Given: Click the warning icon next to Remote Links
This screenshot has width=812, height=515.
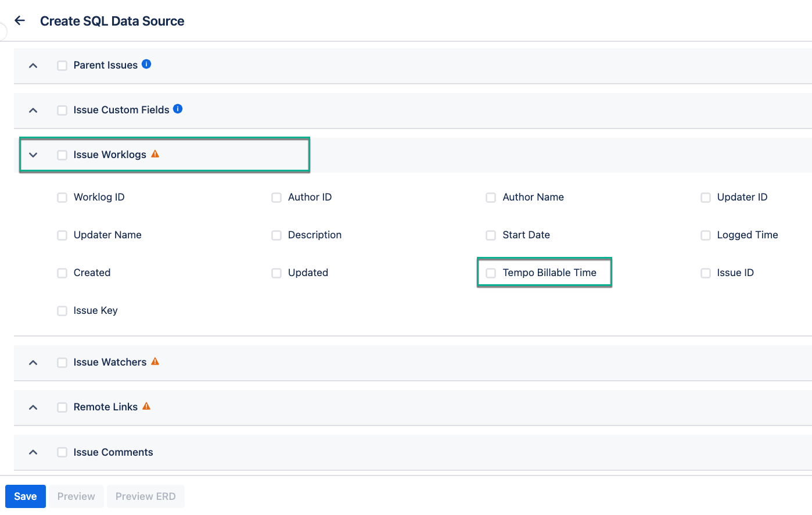Looking at the screenshot, I should point(146,406).
